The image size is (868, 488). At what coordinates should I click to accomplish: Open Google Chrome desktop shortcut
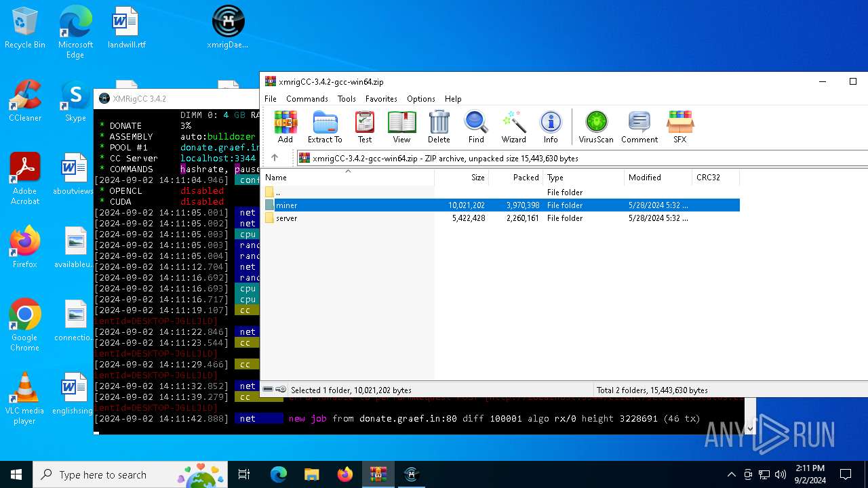coord(25,325)
